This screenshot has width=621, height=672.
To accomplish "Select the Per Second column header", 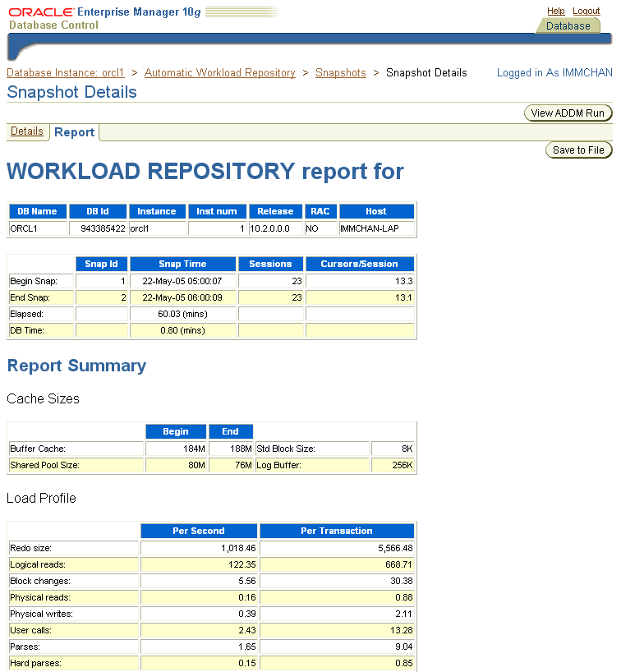I will click(199, 531).
